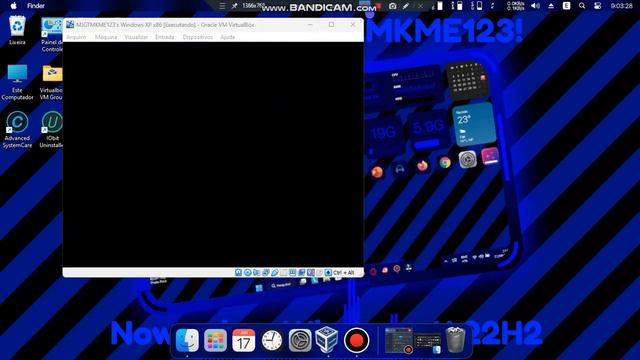Open Advanced SystemCare desktop shortcut
Viewport: 640px width, 360px height.
click(17, 130)
